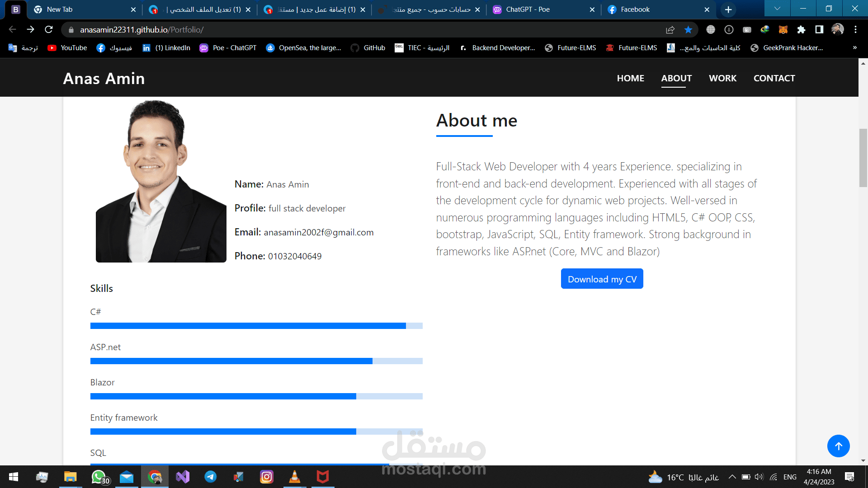Expand the tab search dropdown arrow
The width and height of the screenshot is (868, 488).
click(777, 9)
